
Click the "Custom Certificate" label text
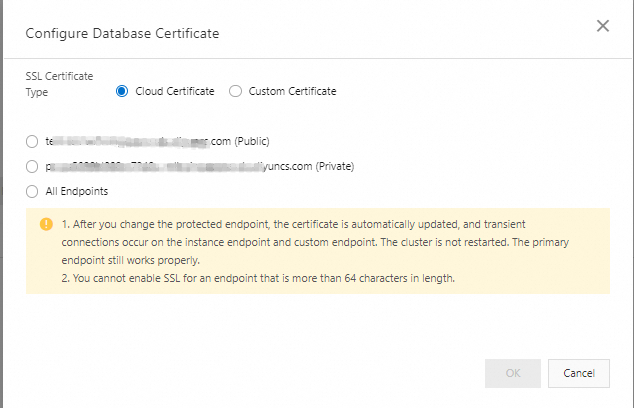tap(292, 91)
